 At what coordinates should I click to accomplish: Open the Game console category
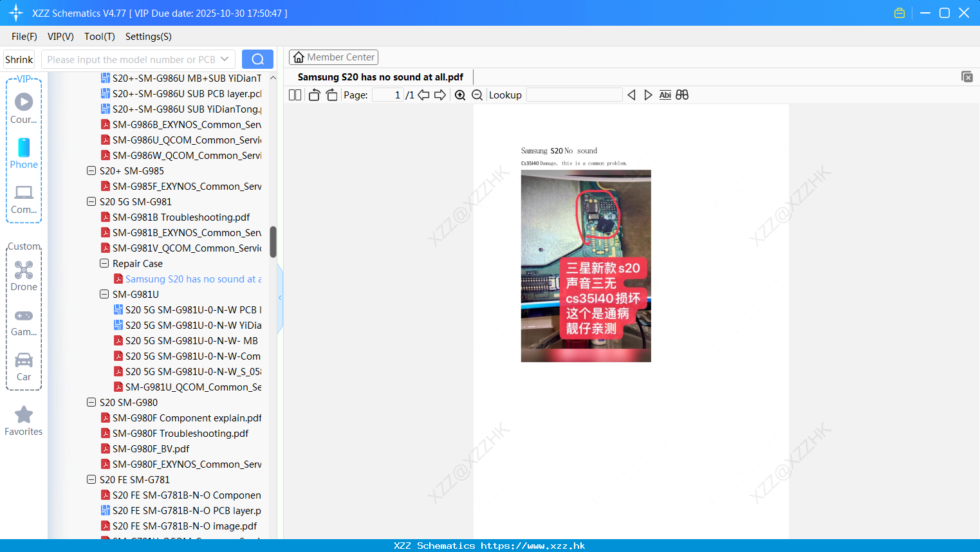24,322
